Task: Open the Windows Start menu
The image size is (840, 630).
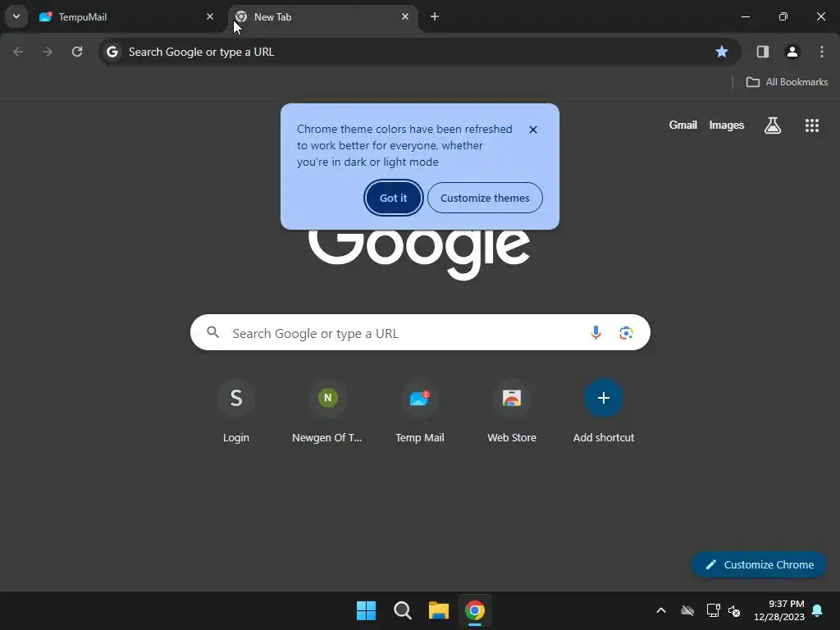Action: point(367,610)
